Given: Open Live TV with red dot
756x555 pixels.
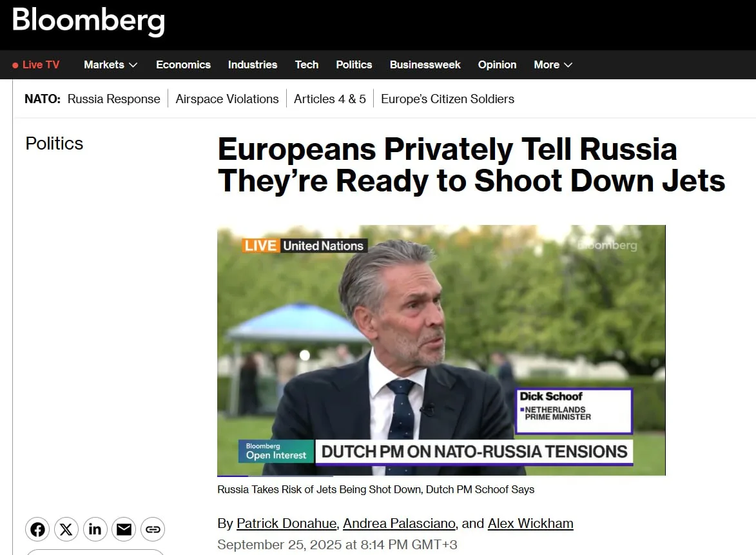Looking at the screenshot, I should click(36, 64).
